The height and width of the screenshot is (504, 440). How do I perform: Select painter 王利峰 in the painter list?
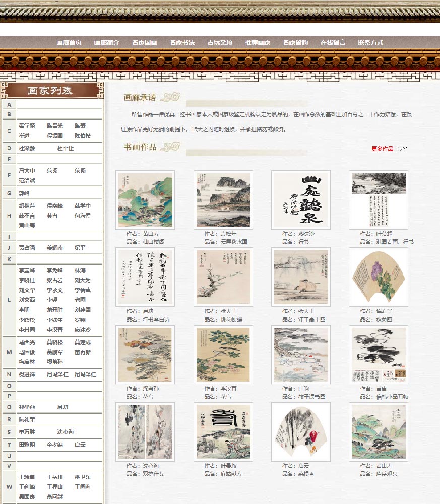click(x=27, y=487)
